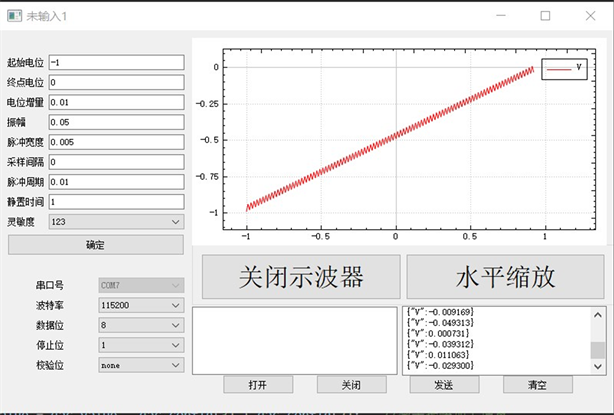Focus the 电位增量 text box
The height and width of the screenshot is (415, 614).
115,102
